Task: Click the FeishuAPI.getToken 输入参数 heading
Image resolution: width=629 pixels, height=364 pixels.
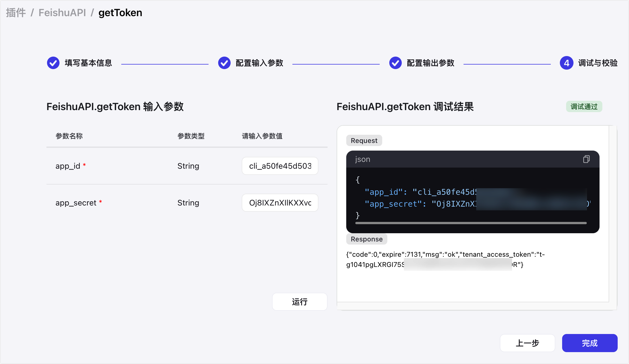Action: [x=115, y=107]
